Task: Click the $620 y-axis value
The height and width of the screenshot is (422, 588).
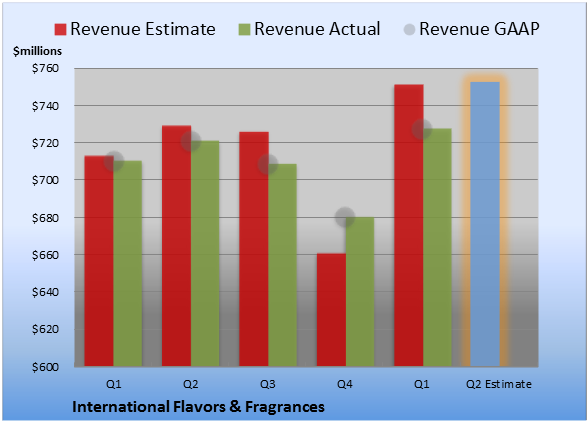Action: pos(45,329)
